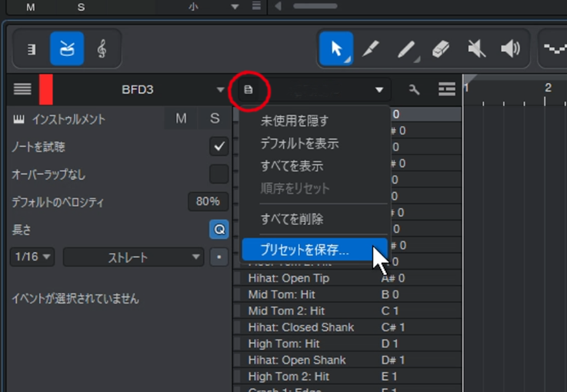Click the D# 1 pitch cell
This screenshot has height=392, width=567.
tap(393, 360)
